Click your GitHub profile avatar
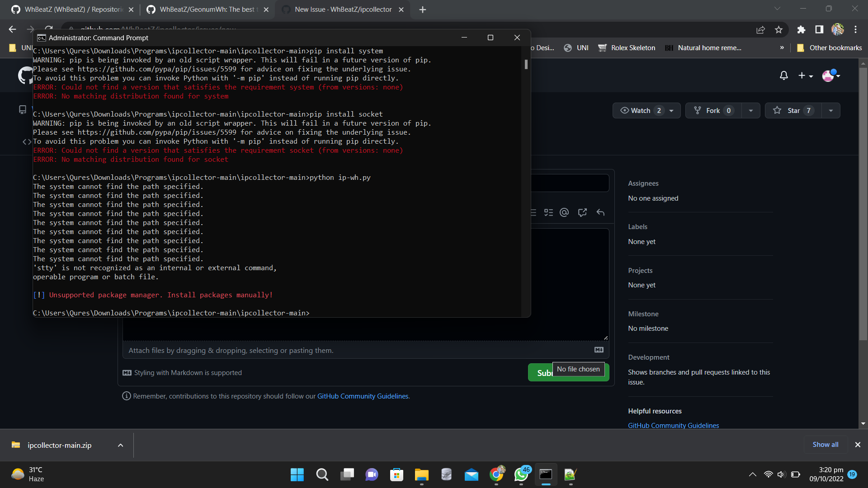The width and height of the screenshot is (868, 488). point(829,75)
